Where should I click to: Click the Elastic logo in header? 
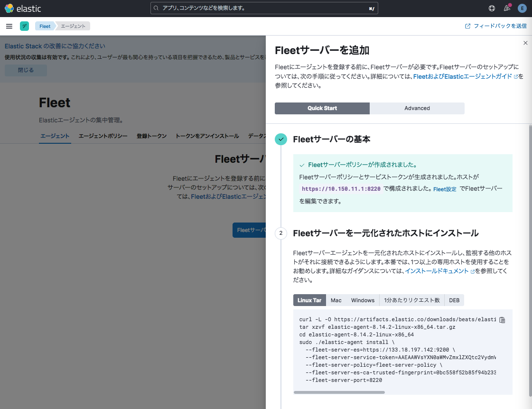tap(23, 9)
